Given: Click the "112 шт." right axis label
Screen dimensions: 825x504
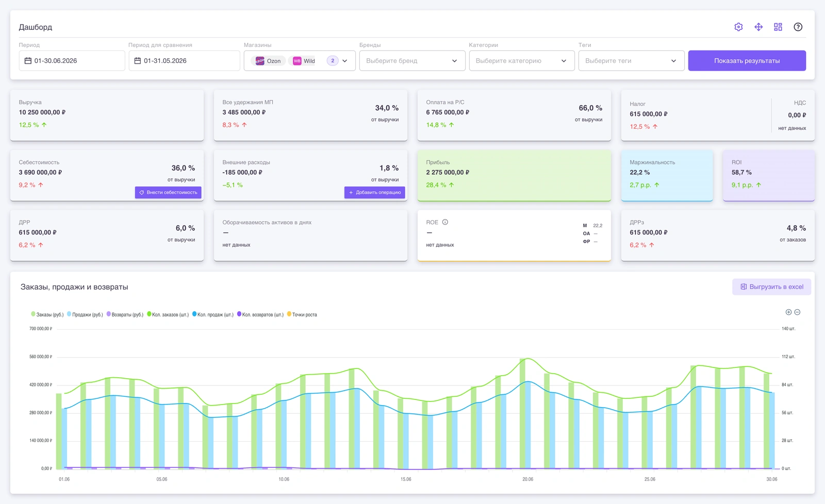Looking at the screenshot, I should (x=788, y=357).
